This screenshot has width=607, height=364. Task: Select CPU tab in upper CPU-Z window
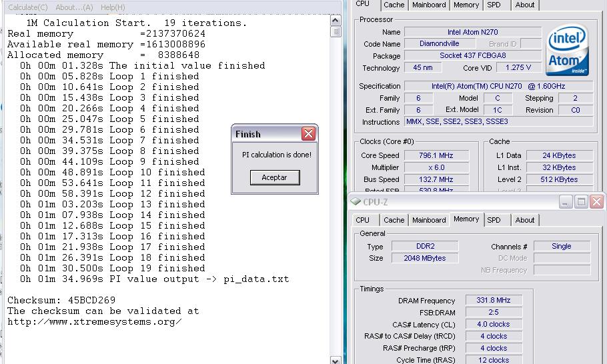click(363, 4)
